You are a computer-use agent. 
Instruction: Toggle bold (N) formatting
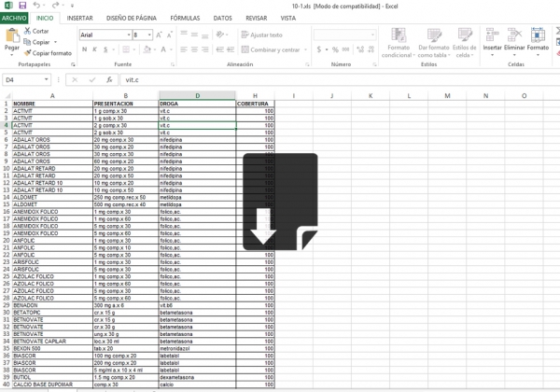pos(84,49)
